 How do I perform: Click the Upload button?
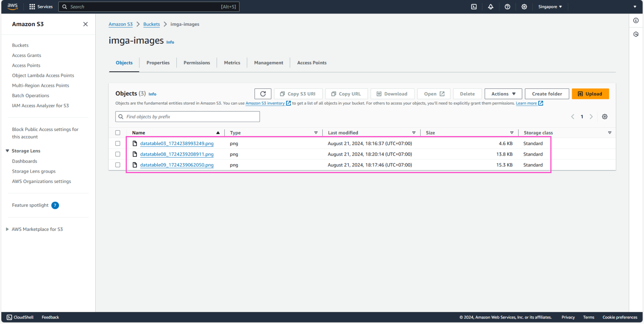pyautogui.click(x=590, y=94)
